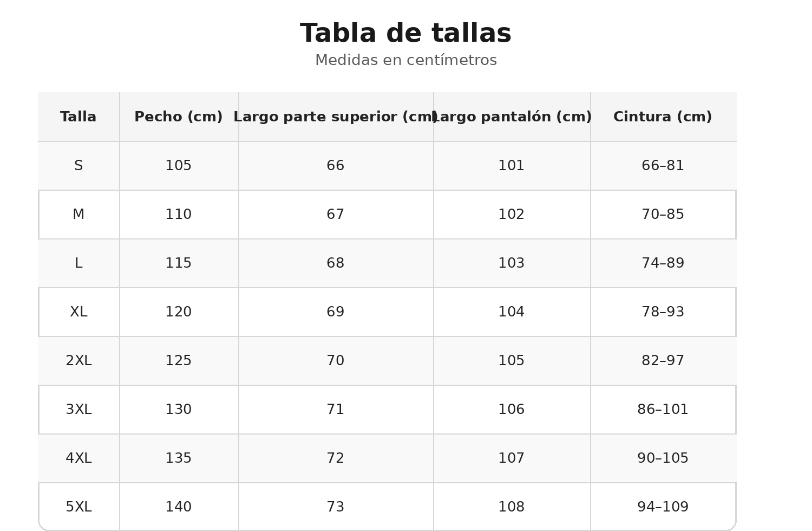Select the XL size cell
The width and height of the screenshot is (812, 531).
(x=78, y=312)
